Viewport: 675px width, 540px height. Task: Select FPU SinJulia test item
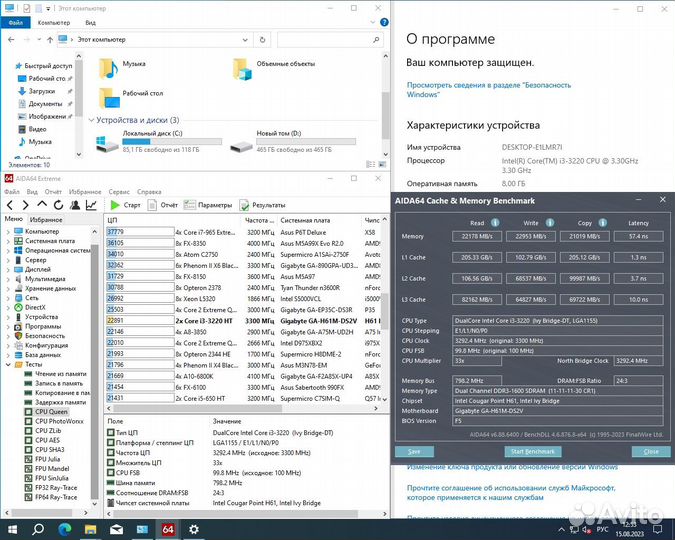(46, 478)
